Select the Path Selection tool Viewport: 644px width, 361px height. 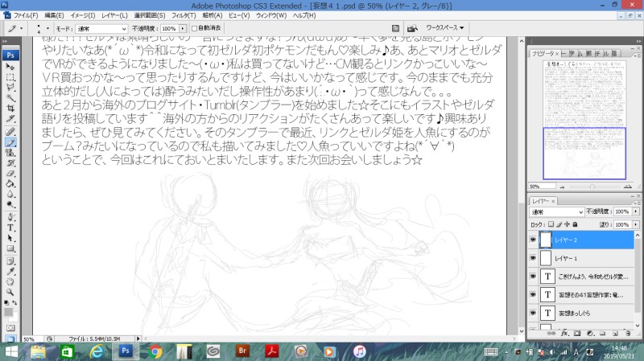click(x=10, y=238)
